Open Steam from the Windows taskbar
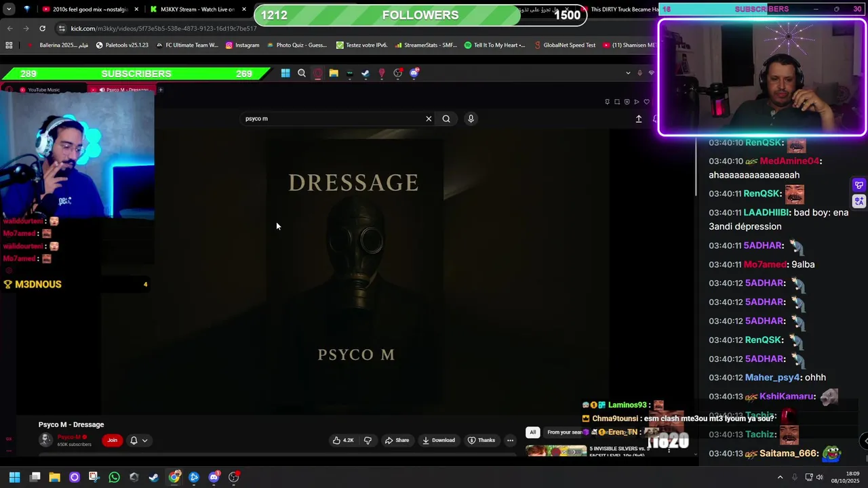The image size is (868, 488). tap(154, 477)
